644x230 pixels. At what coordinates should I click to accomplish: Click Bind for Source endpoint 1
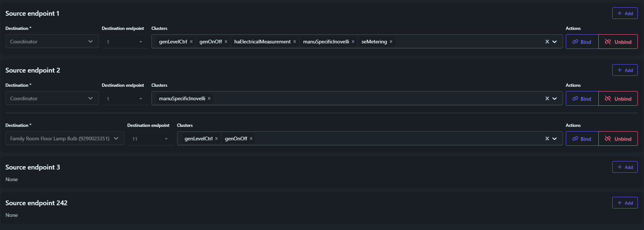[582, 42]
